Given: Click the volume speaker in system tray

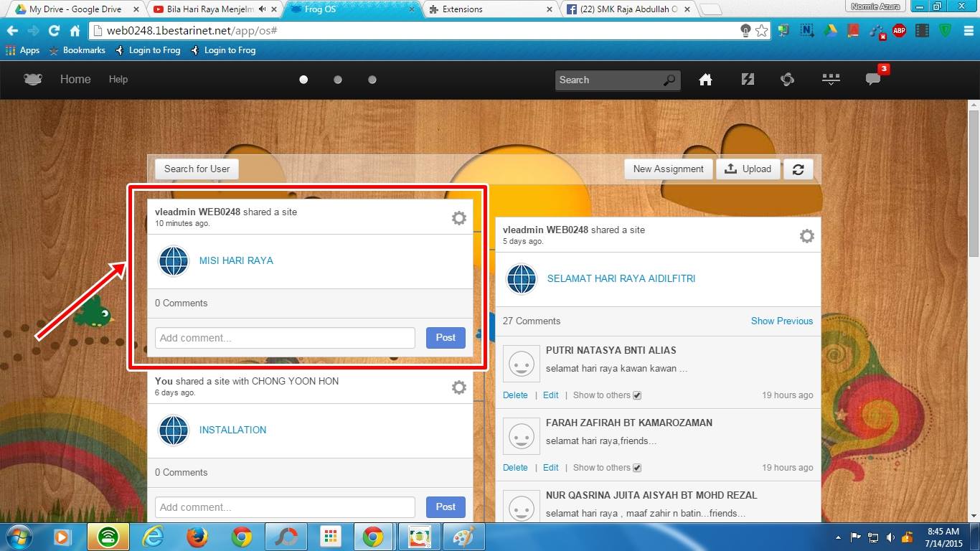Looking at the screenshot, I should point(890,537).
